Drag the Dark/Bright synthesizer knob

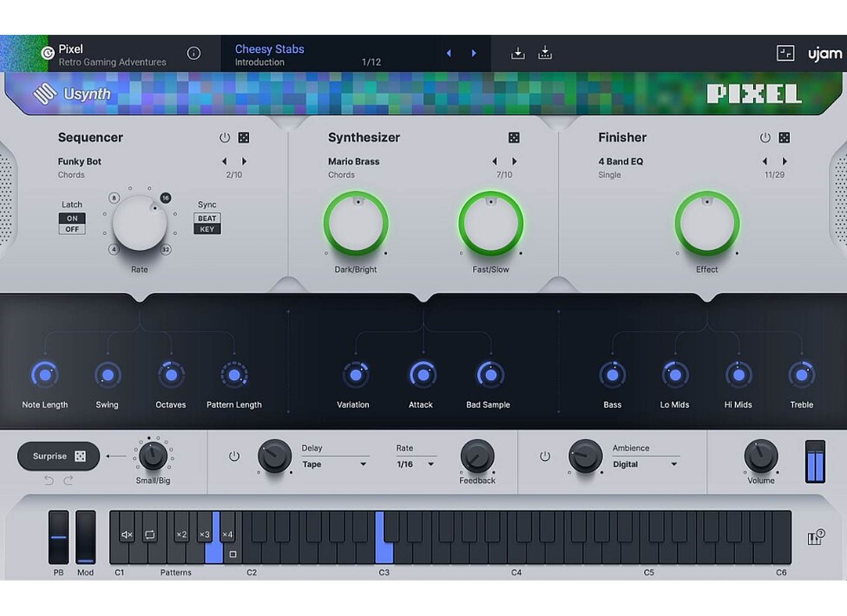356,228
